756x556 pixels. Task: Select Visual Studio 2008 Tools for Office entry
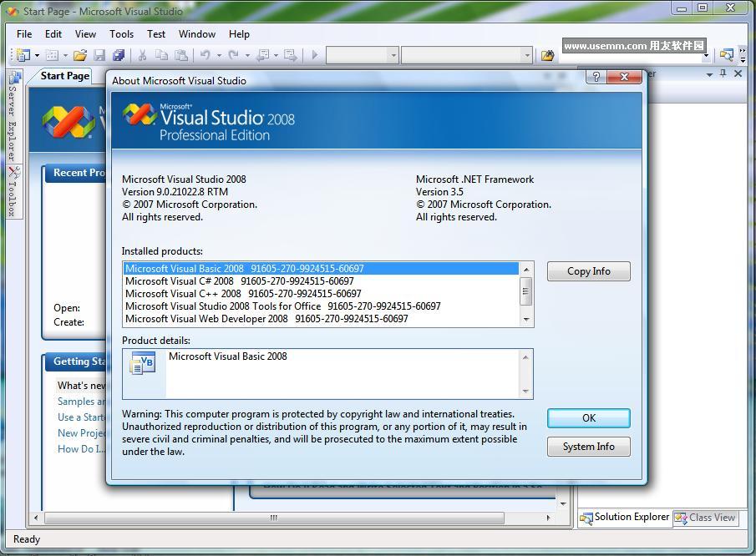[x=321, y=306]
